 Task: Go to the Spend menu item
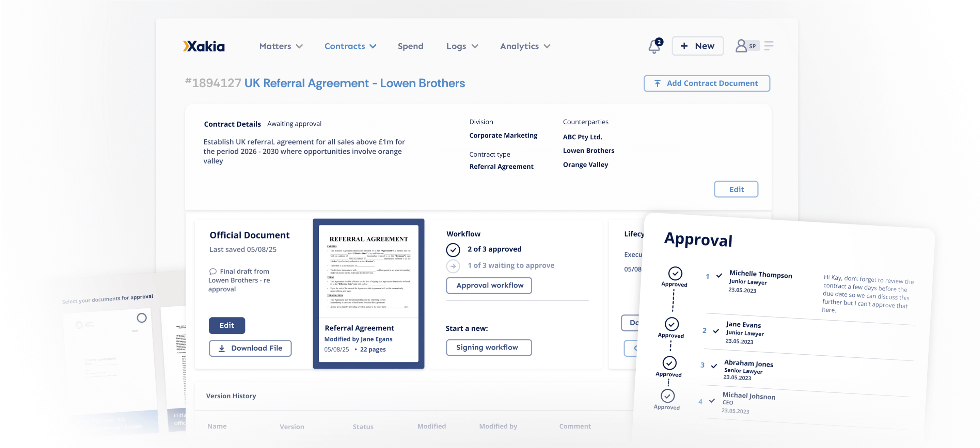[x=410, y=46]
